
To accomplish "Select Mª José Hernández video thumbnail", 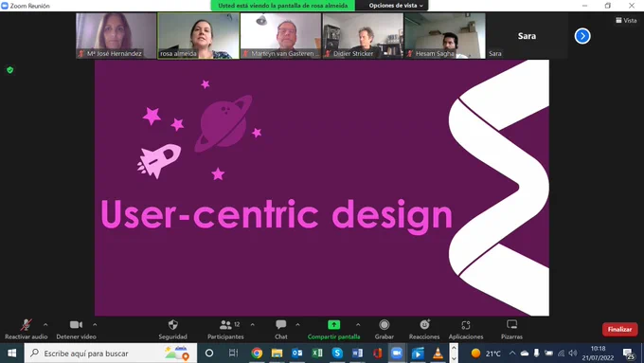I will click(116, 36).
